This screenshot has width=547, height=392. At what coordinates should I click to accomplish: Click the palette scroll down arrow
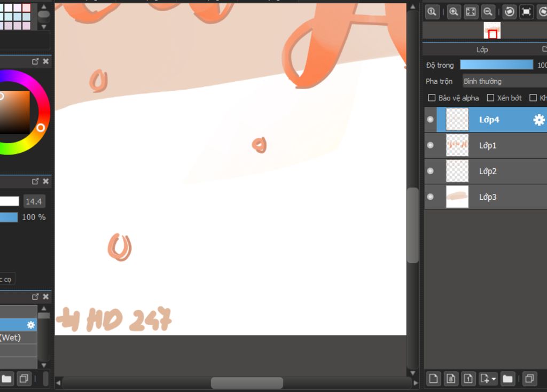tap(44, 27)
